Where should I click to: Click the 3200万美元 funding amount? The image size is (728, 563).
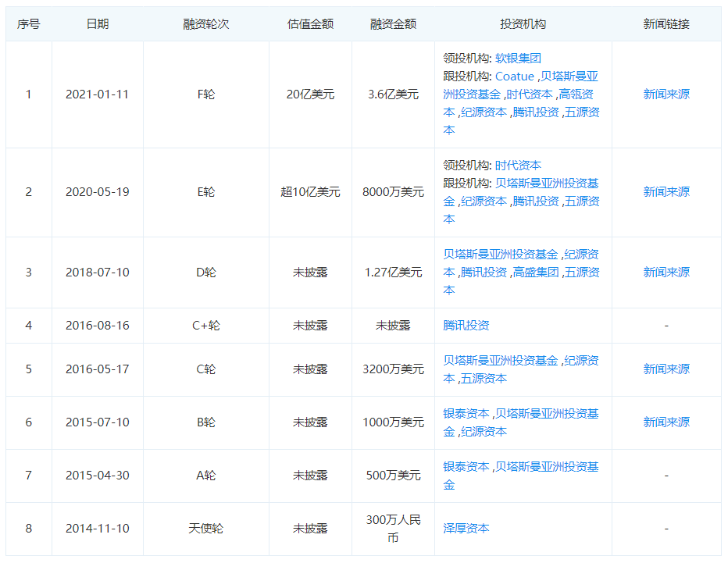(x=393, y=369)
